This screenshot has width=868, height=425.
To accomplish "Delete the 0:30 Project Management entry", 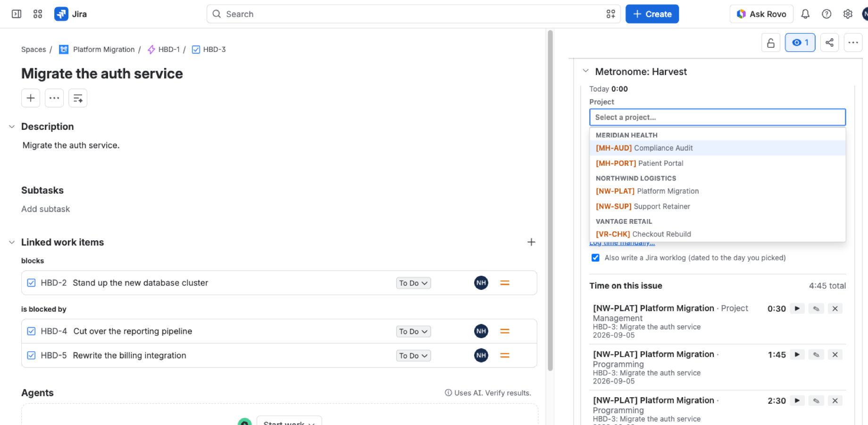I will point(835,308).
